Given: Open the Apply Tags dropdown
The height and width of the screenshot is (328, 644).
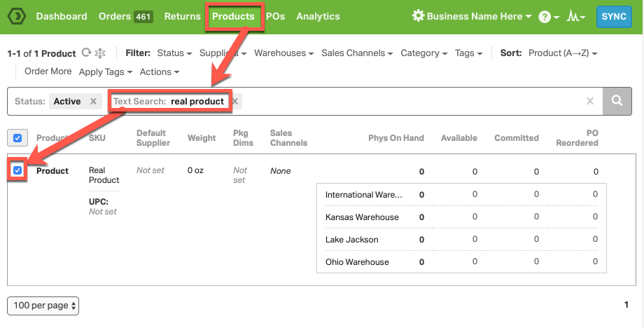Looking at the screenshot, I should 106,72.
